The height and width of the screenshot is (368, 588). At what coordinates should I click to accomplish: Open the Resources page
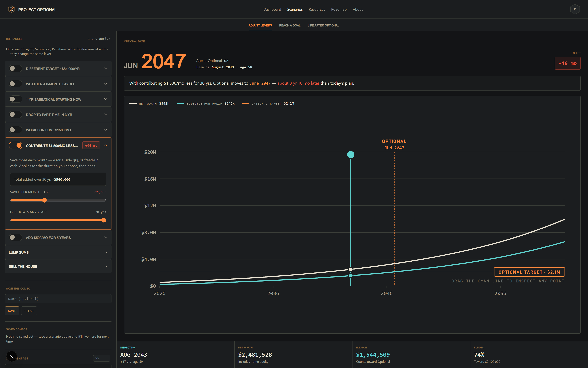click(x=317, y=10)
